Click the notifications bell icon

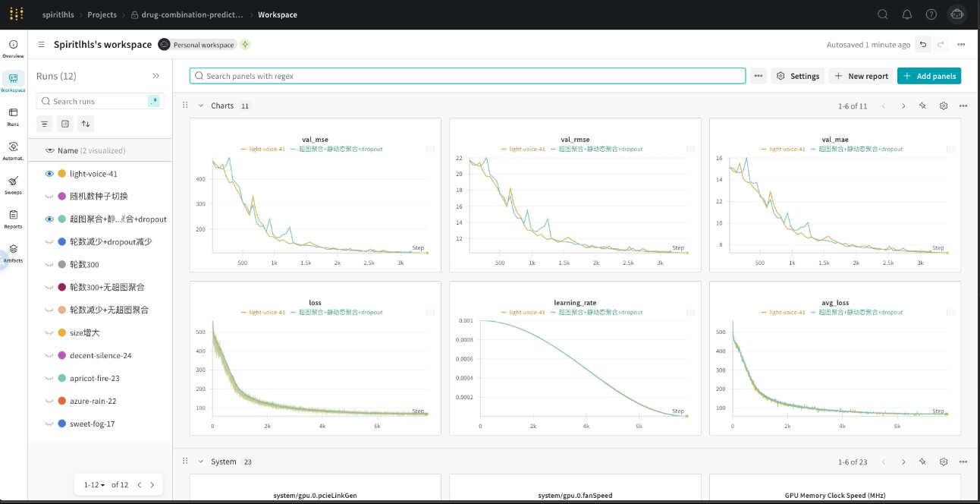pos(906,14)
